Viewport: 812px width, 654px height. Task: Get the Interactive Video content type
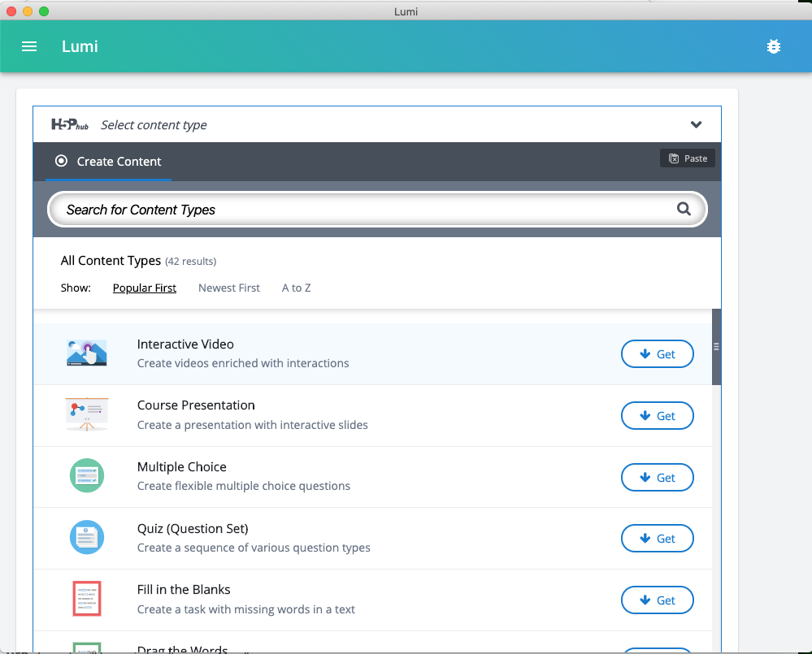click(x=658, y=354)
